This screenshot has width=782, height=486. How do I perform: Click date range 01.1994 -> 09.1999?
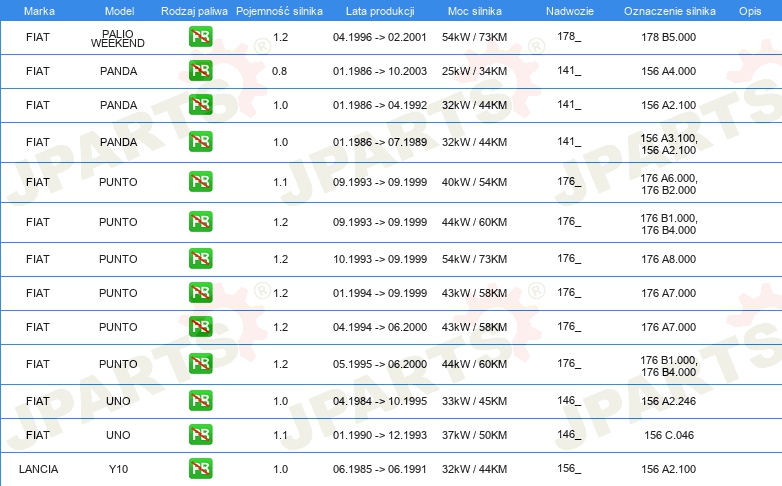coord(380,293)
